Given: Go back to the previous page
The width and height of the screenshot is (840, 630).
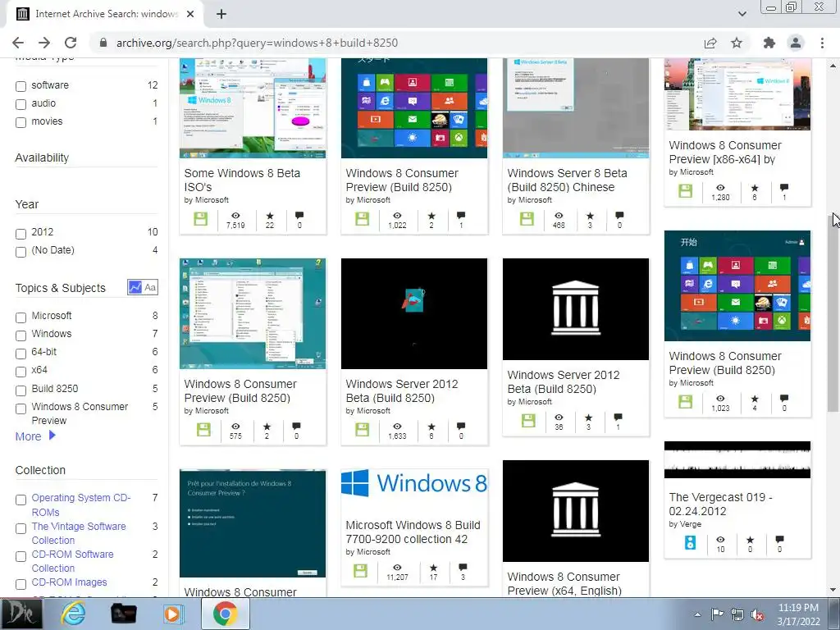Looking at the screenshot, I should (x=18, y=43).
